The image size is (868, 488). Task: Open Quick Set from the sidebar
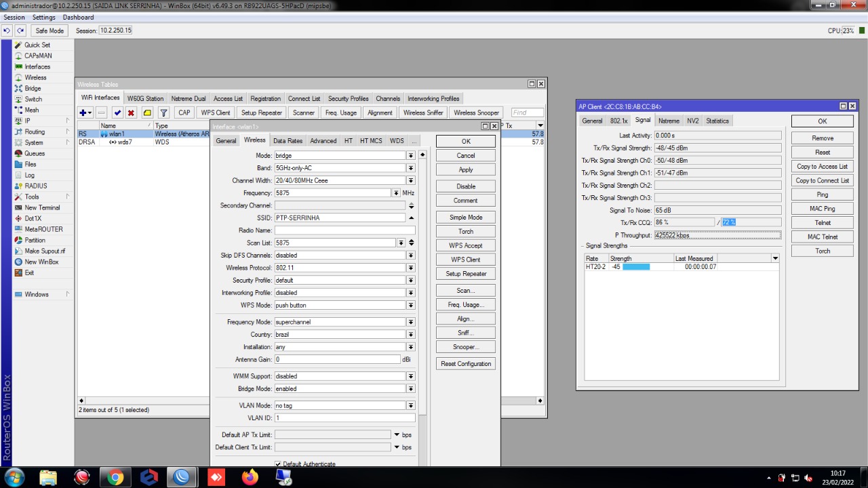pyautogui.click(x=37, y=45)
